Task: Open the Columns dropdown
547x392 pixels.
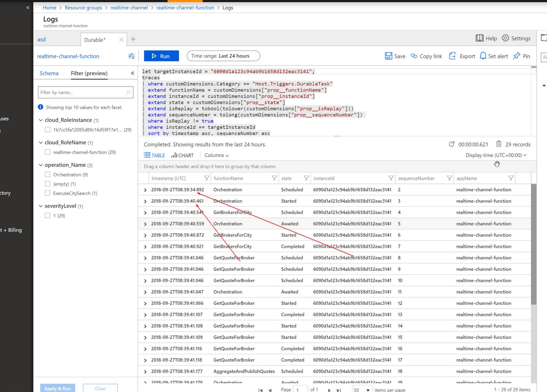Action: [216, 155]
